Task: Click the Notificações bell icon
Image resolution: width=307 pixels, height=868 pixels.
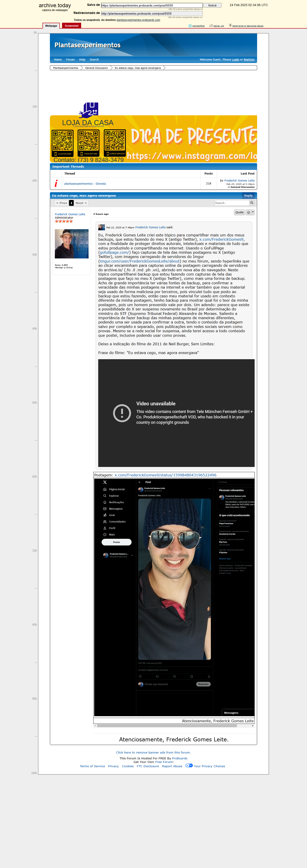Action: click(105, 502)
